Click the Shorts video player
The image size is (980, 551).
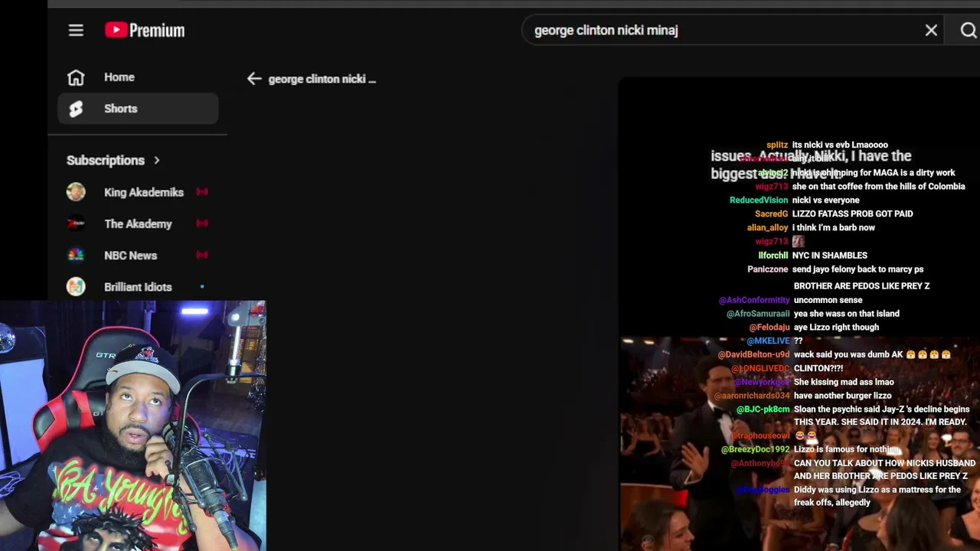799,314
